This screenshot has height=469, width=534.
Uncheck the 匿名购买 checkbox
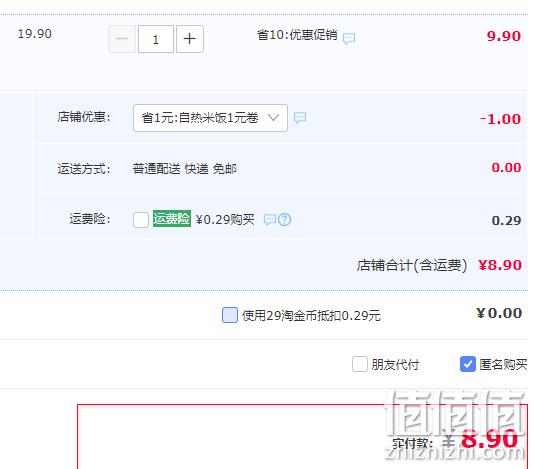click(x=468, y=364)
